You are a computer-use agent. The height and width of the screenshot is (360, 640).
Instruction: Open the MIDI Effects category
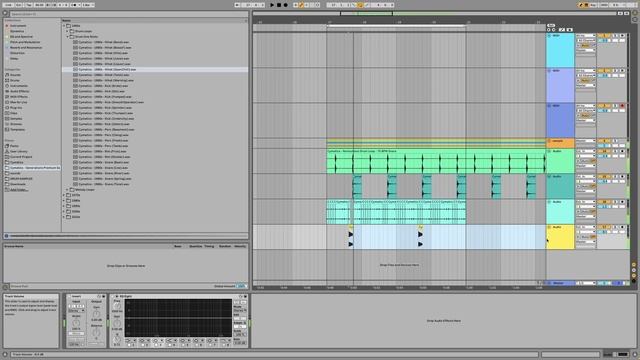(x=18, y=97)
